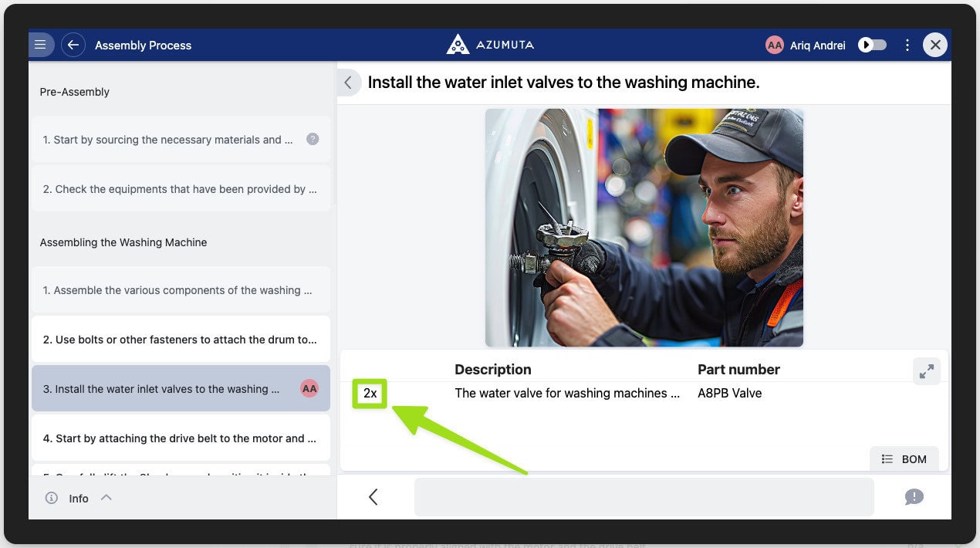
Task: Click the washing machine technician image
Action: tap(644, 228)
